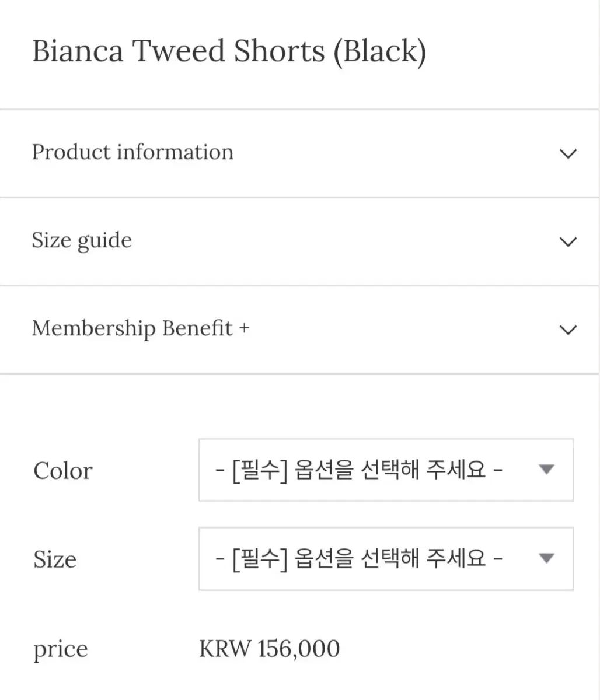Viewport: 600px width, 700px height.
Task: Open the Color option select box
Action: click(386, 470)
